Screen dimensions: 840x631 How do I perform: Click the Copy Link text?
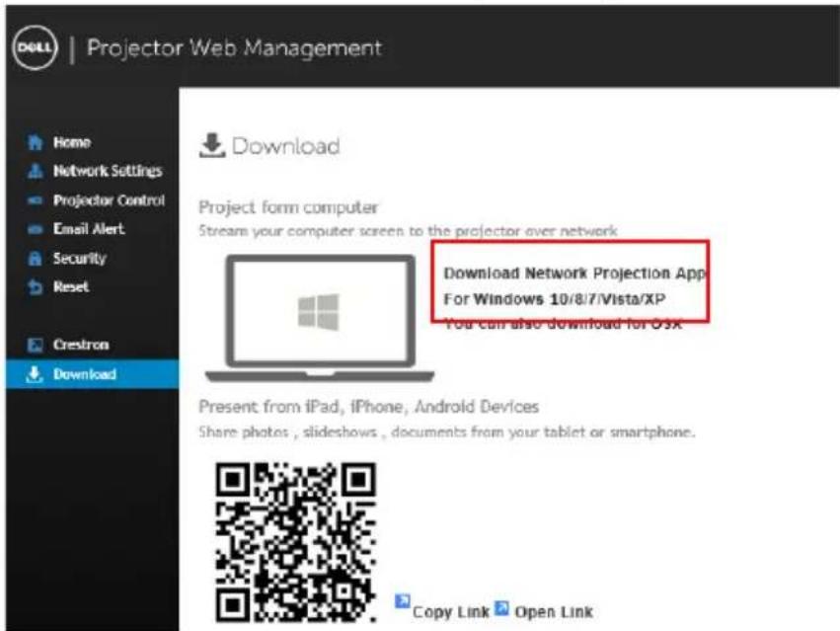coord(451,612)
